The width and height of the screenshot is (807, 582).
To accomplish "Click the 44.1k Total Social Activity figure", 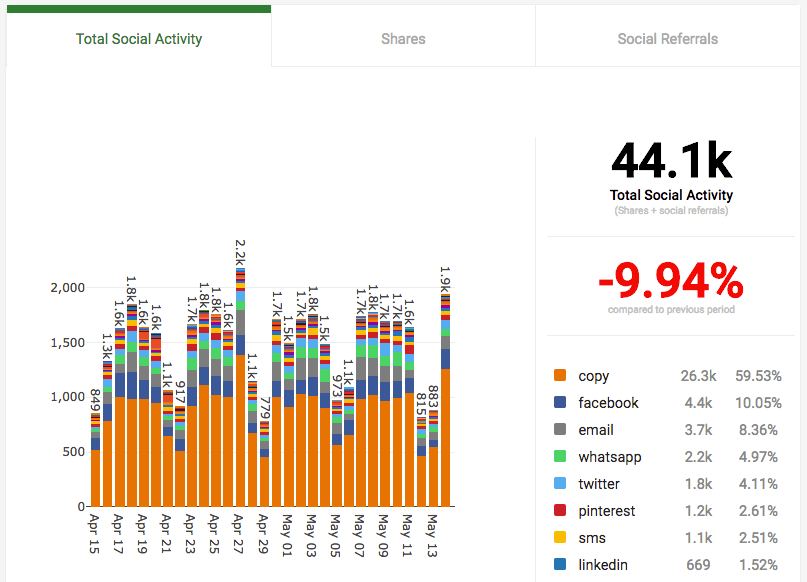I will tap(671, 161).
